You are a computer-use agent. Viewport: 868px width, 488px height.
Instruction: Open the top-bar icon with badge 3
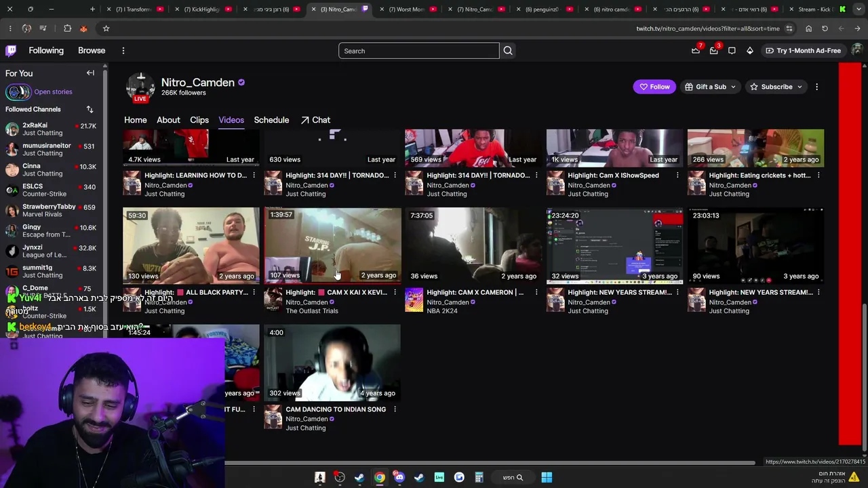(714, 51)
